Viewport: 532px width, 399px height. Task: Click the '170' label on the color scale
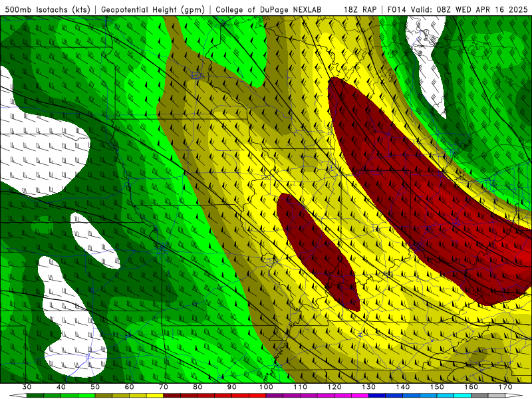coord(505,387)
